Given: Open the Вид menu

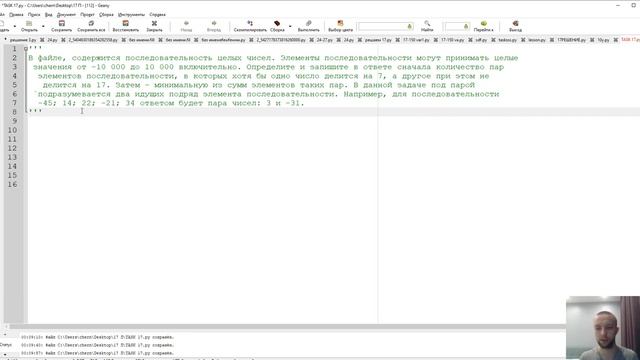Looking at the screenshot, I should 49,15.
